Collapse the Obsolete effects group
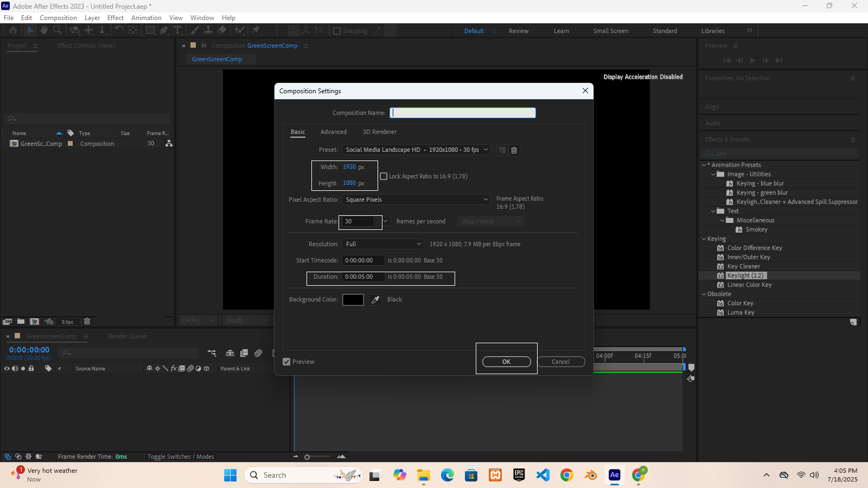The height and width of the screenshot is (488, 868). point(704,294)
